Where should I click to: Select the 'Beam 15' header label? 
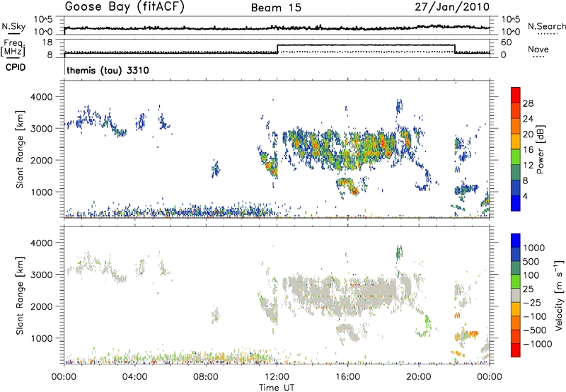tap(276, 8)
